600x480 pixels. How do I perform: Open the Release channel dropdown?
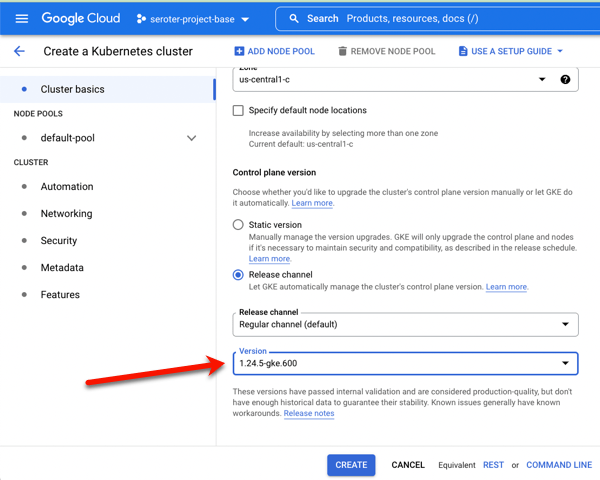405,324
